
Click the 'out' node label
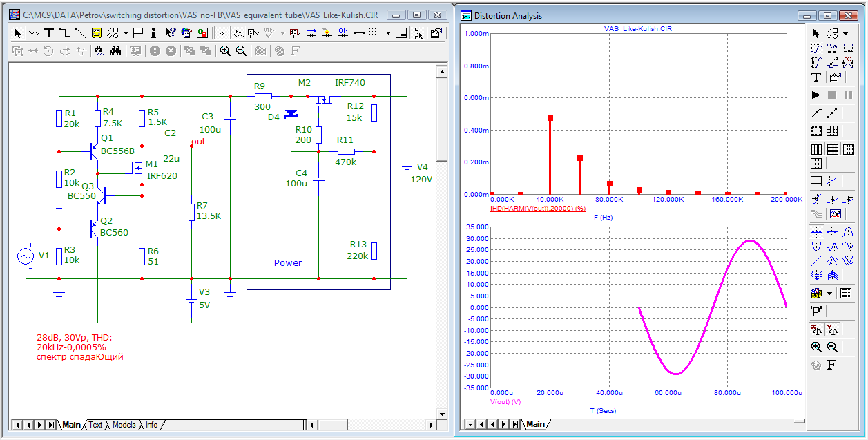[x=198, y=141]
